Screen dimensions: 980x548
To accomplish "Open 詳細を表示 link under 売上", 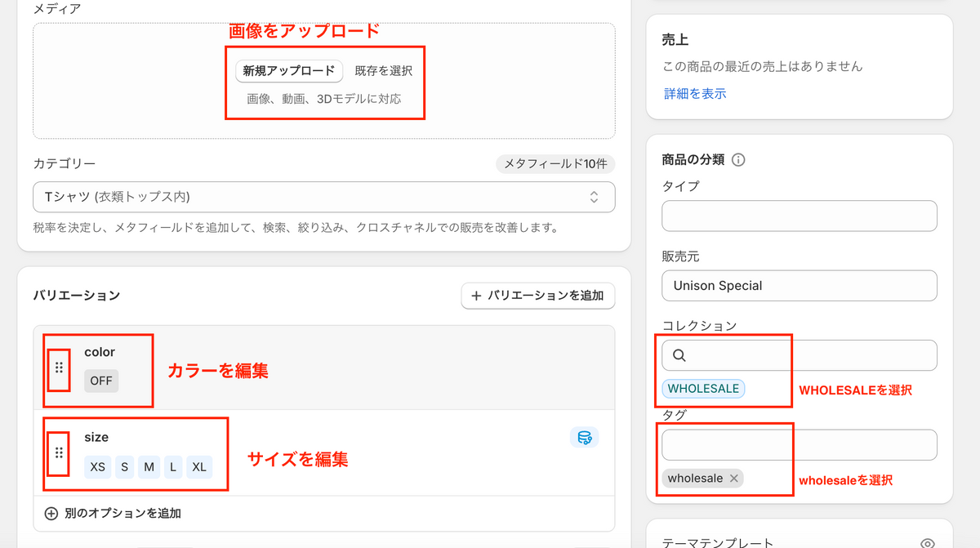I will [x=695, y=94].
